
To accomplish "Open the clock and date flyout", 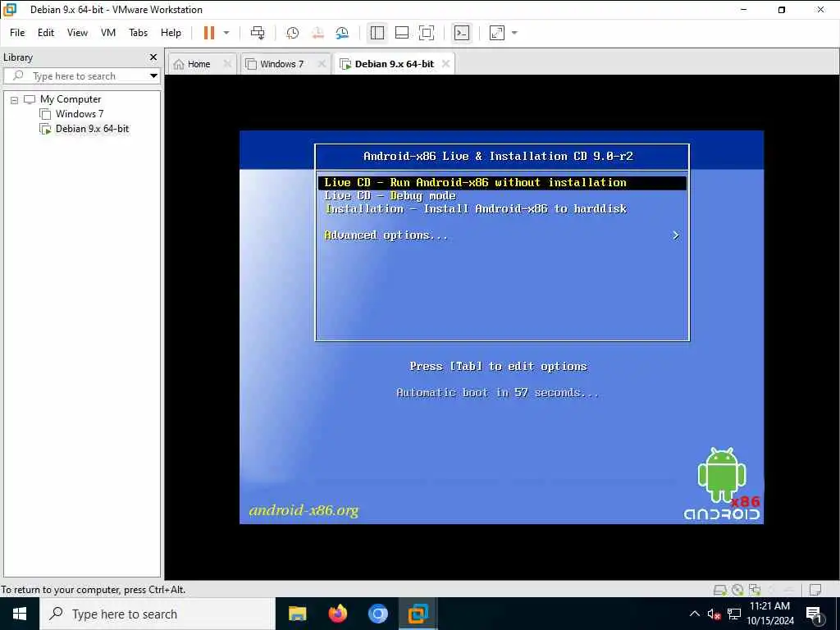I will [x=770, y=614].
